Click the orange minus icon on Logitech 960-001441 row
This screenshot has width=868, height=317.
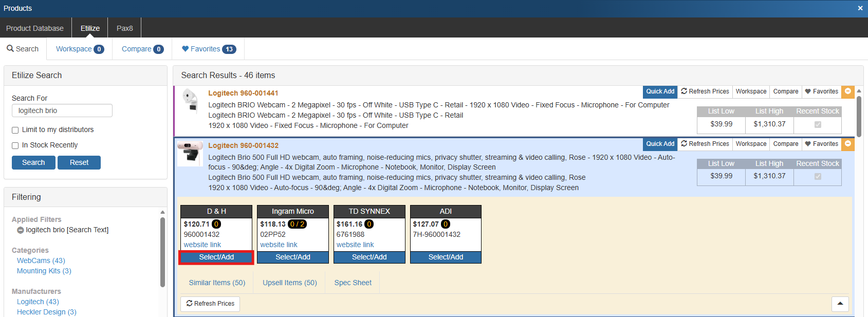click(x=848, y=91)
